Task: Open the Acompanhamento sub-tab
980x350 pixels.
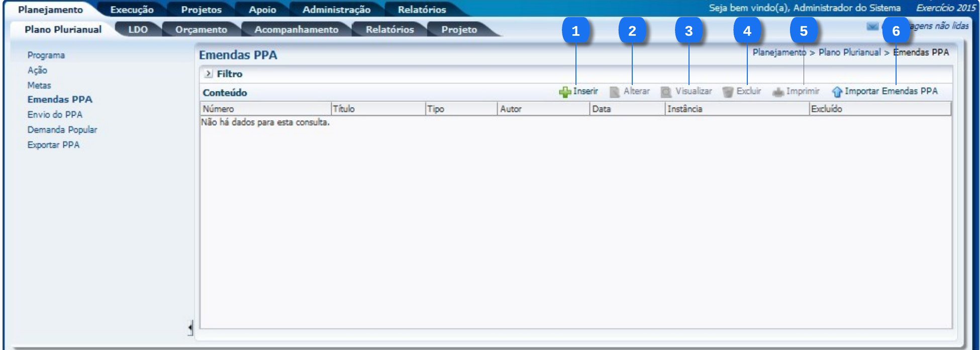Action: click(x=296, y=30)
